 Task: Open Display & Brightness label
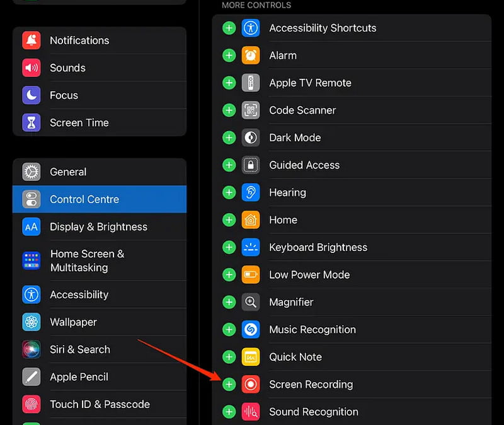[99, 227]
